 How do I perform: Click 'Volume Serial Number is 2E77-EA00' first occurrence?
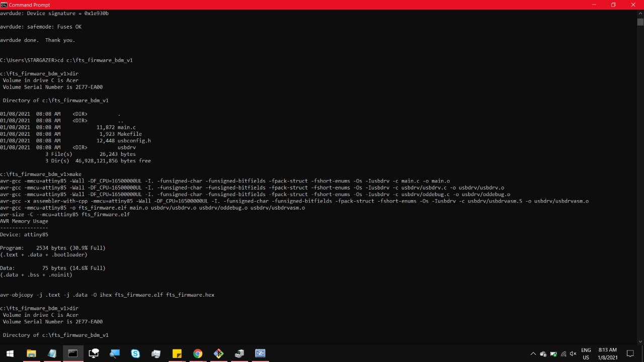click(53, 87)
